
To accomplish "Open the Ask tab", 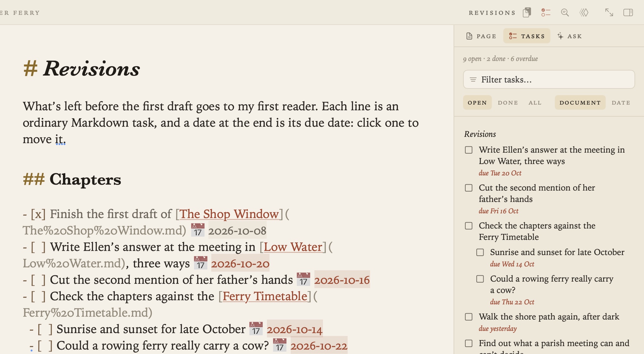I will (x=569, y=36).
